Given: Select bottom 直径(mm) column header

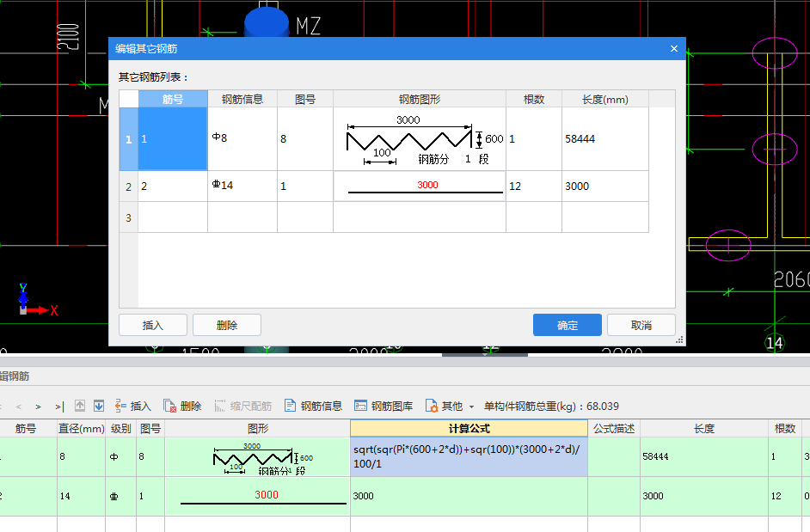Looking at the screenshot, I should (x=81, y=428).
